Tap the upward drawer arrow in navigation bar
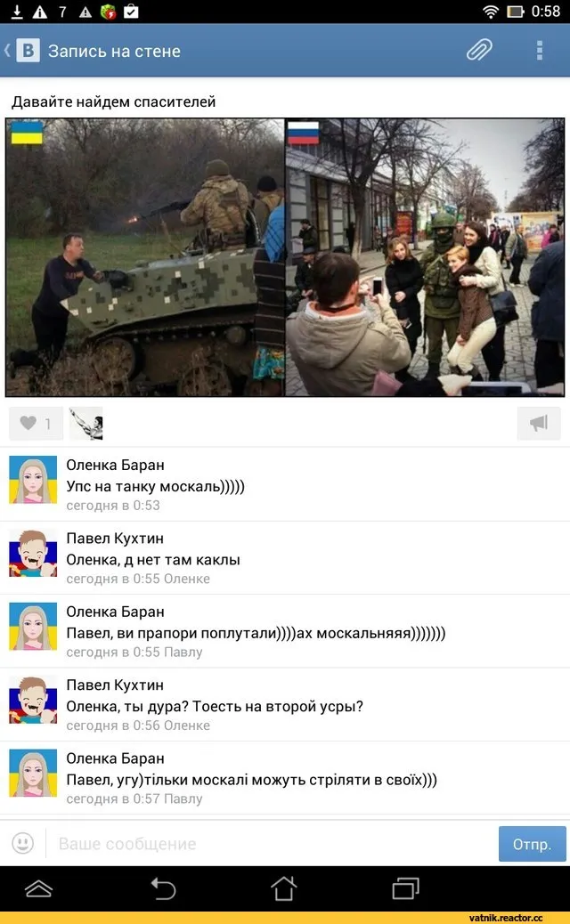The height and width of the screenshot is (924, 570). coord(39,888)
